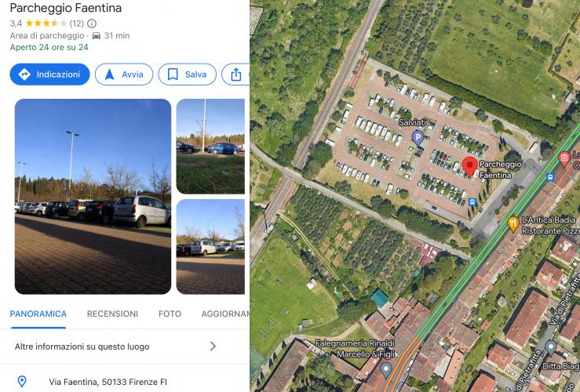This screenshot has height=392, width=580.
Task: Expand Altre informazioni su questo luogo chevron
Action: click(x=213, y=347)
